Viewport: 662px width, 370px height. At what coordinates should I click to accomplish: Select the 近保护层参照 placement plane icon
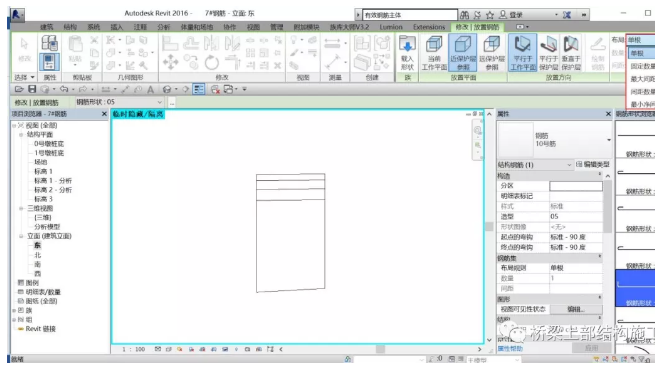(x=463, y=53)
